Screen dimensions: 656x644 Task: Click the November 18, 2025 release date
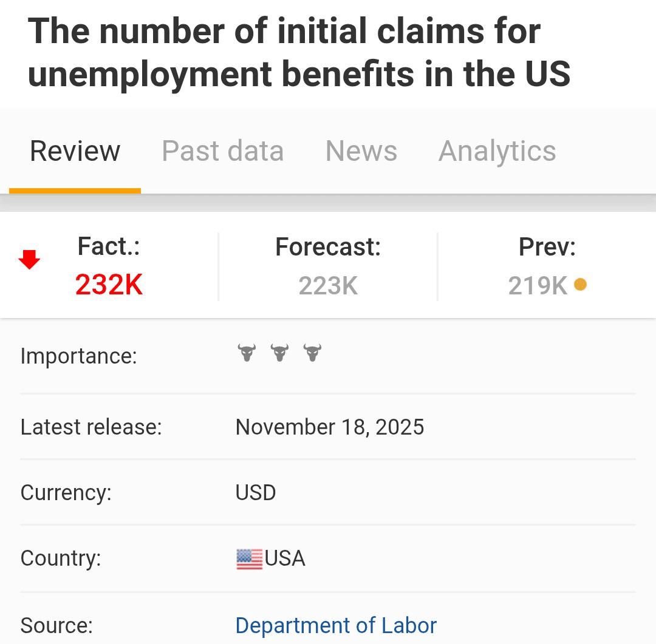pos(330,427)
